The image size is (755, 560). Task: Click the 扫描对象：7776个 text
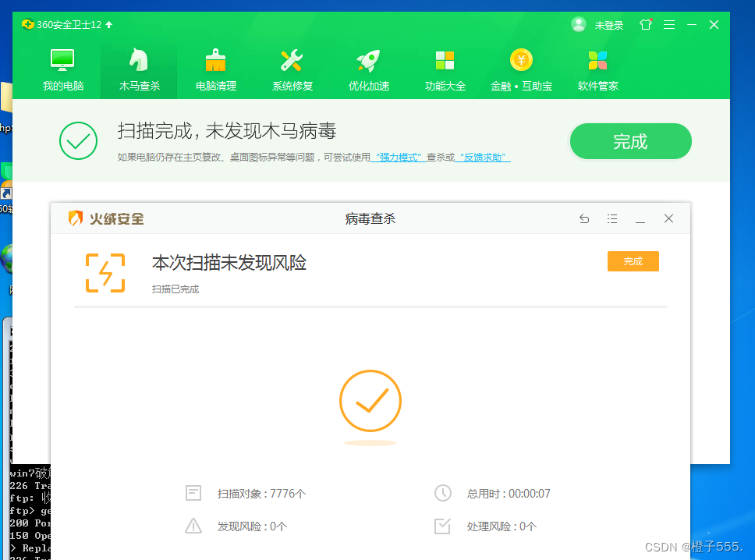tap(261, 494)
